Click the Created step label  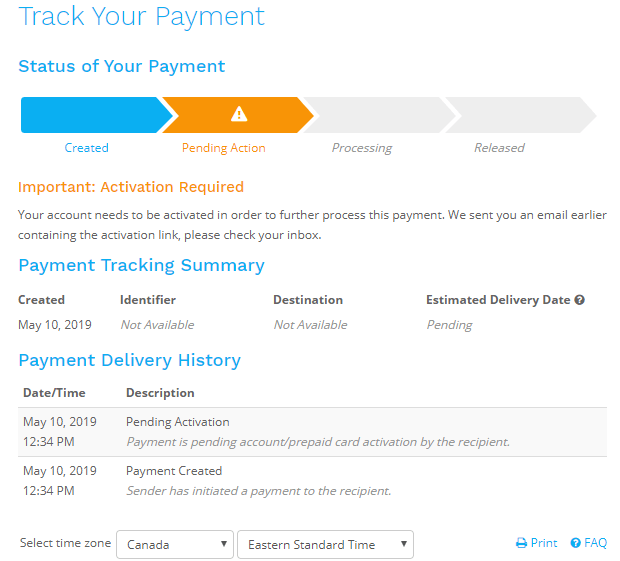point(86,148)
